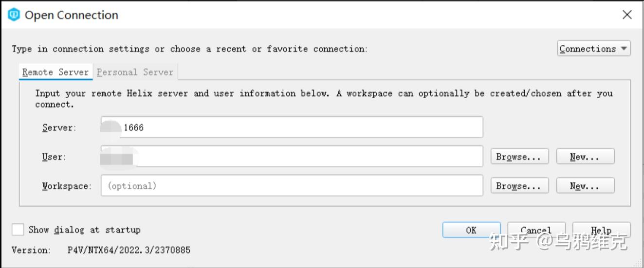The image size is (644, 268).
Task: Confirm the connection with OK
Action: [471, 230]
